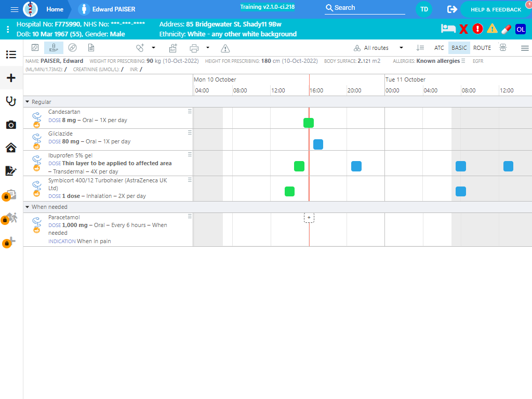Click the logout arrow icon
The image size is (532, 399).
[x=452, y=9]
